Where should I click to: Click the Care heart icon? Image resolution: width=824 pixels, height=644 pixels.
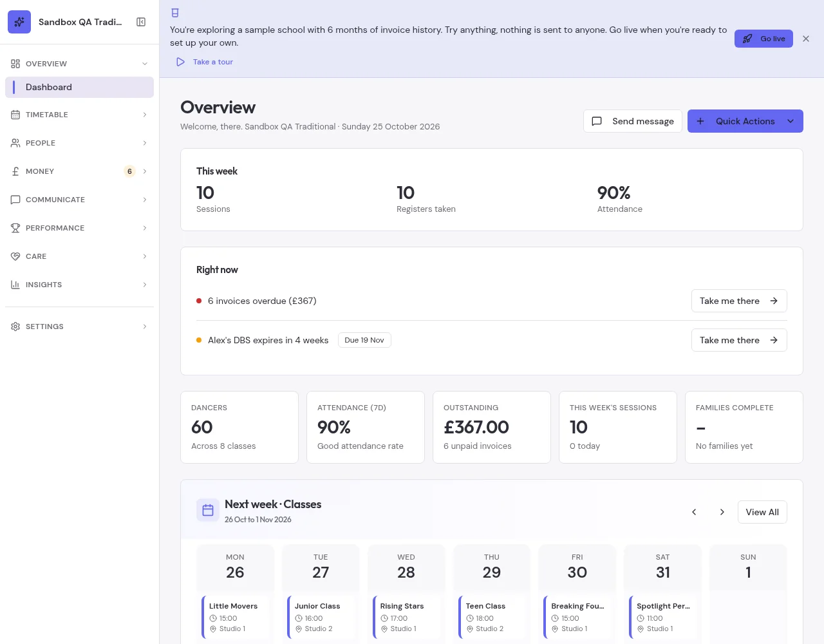click(15, 256)
